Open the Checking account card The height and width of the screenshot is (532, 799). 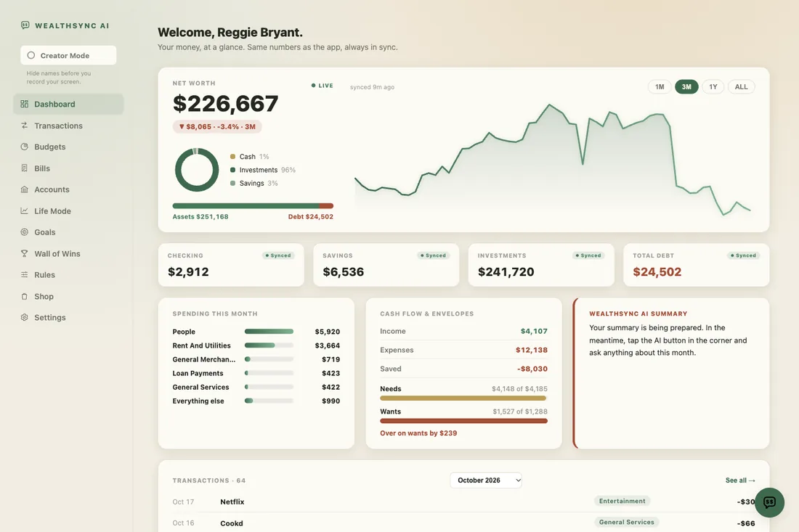click(231, 265)
